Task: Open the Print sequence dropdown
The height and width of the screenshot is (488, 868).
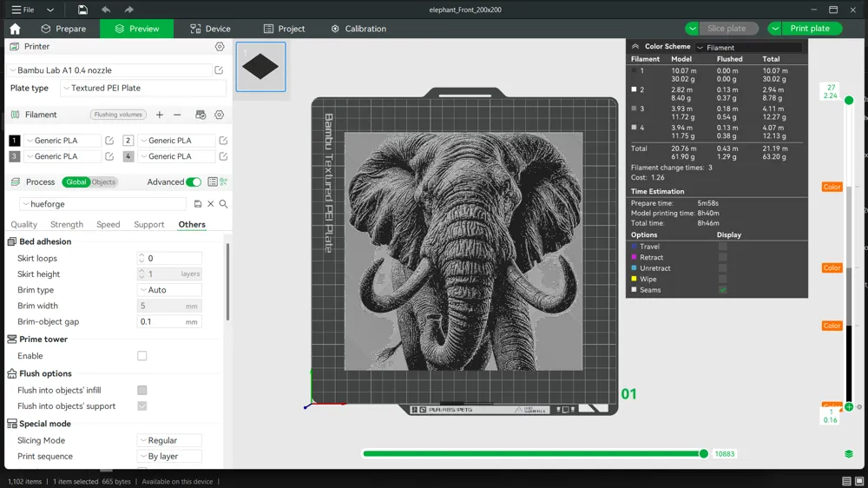Action: coord(169,457)
